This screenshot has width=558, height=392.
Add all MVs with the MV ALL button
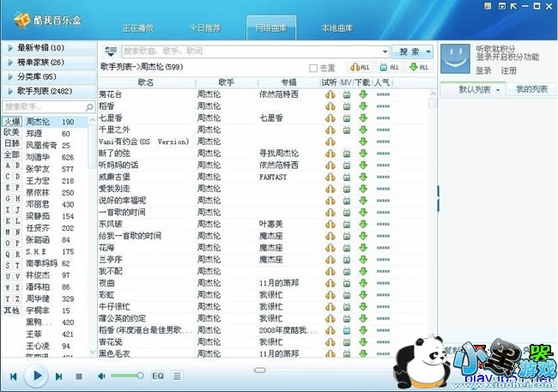[x=390, y=67]
